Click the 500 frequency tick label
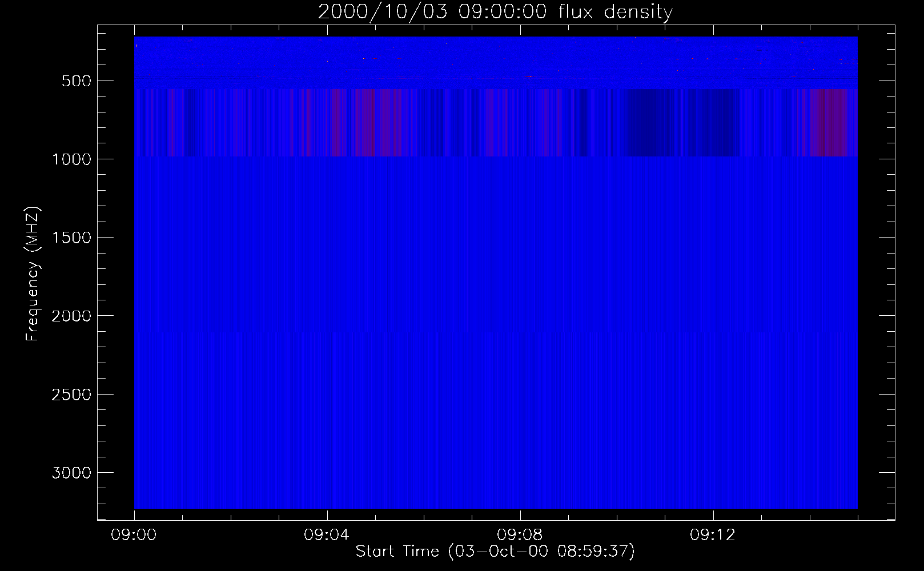This screenshot has width=924, height=571. 76,81
